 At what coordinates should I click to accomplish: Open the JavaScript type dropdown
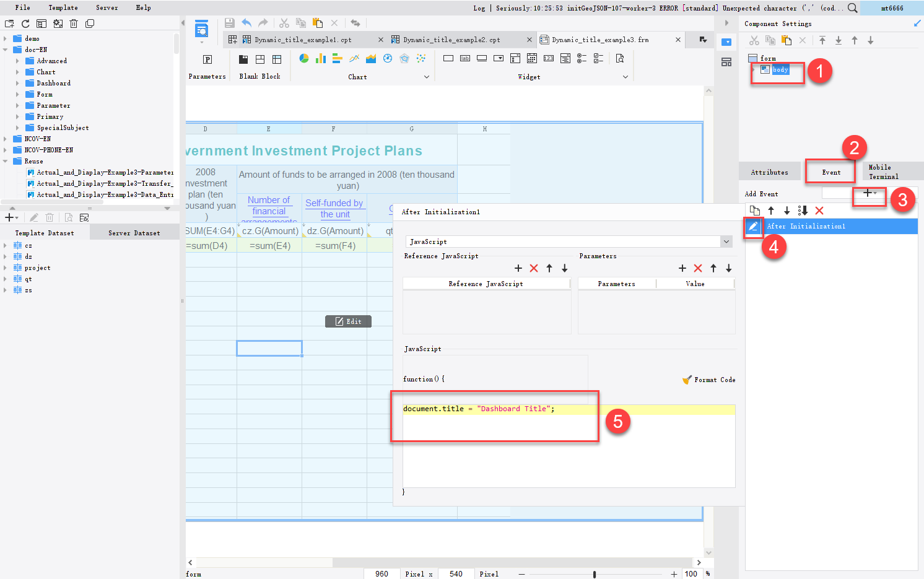point(726,242)
